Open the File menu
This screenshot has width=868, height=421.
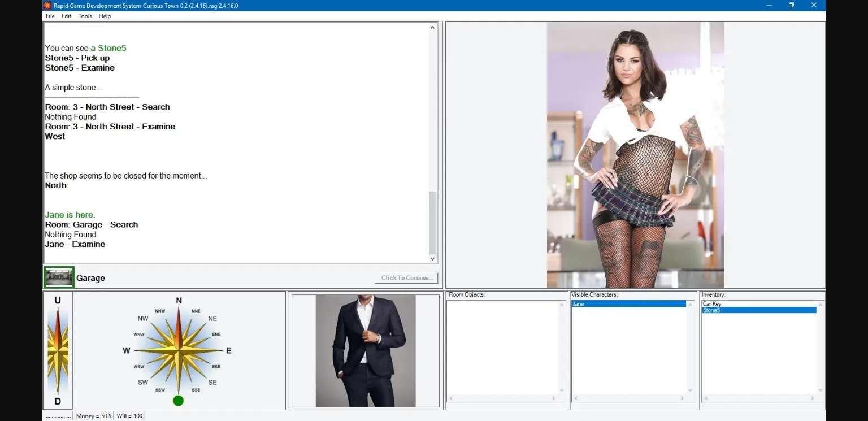coord(50,16)
